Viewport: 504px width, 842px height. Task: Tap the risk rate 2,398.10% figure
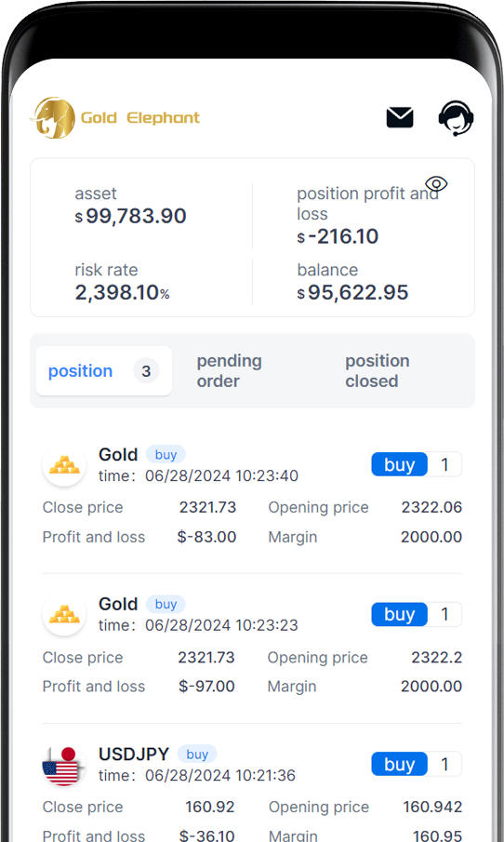(122, 293)
